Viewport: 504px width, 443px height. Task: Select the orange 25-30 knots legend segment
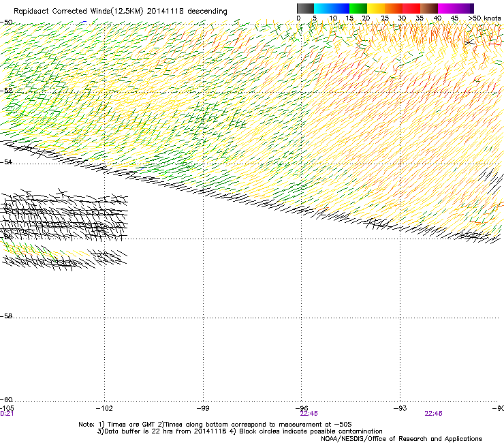394,8
